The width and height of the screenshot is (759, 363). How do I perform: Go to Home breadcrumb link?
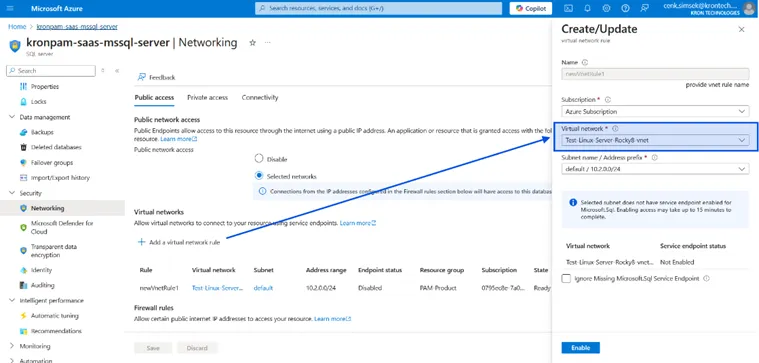(17, 27)
